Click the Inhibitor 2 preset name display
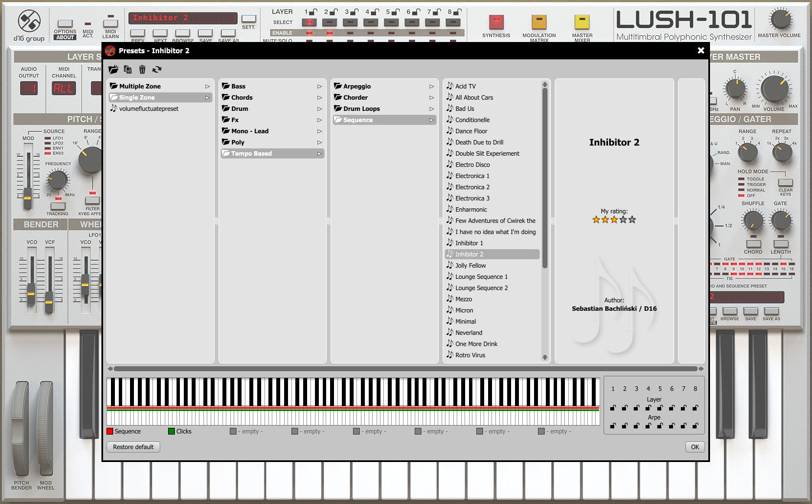This screenshot has width=812, height=504. pos(183,18)
